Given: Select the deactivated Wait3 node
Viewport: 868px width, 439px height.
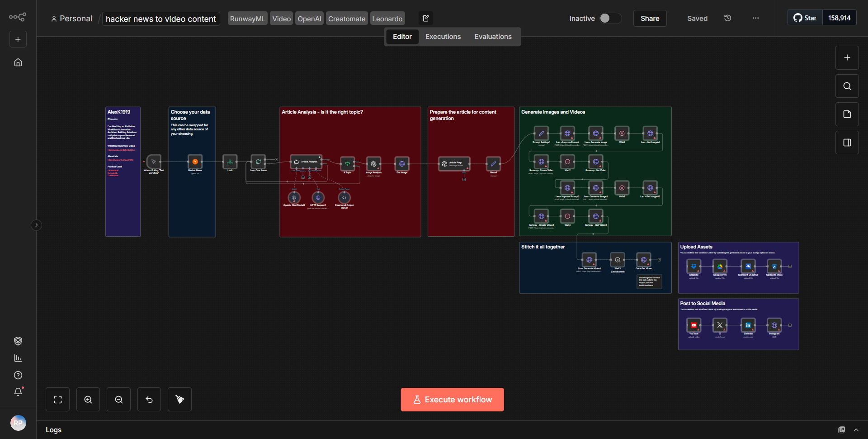Looking at the screenshot, I should click(x=618, y=260).
